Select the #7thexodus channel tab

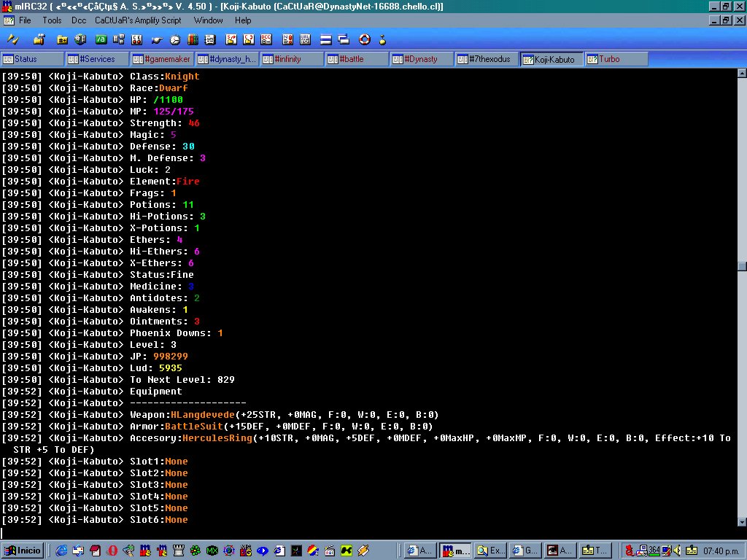(x=486, y=59)
